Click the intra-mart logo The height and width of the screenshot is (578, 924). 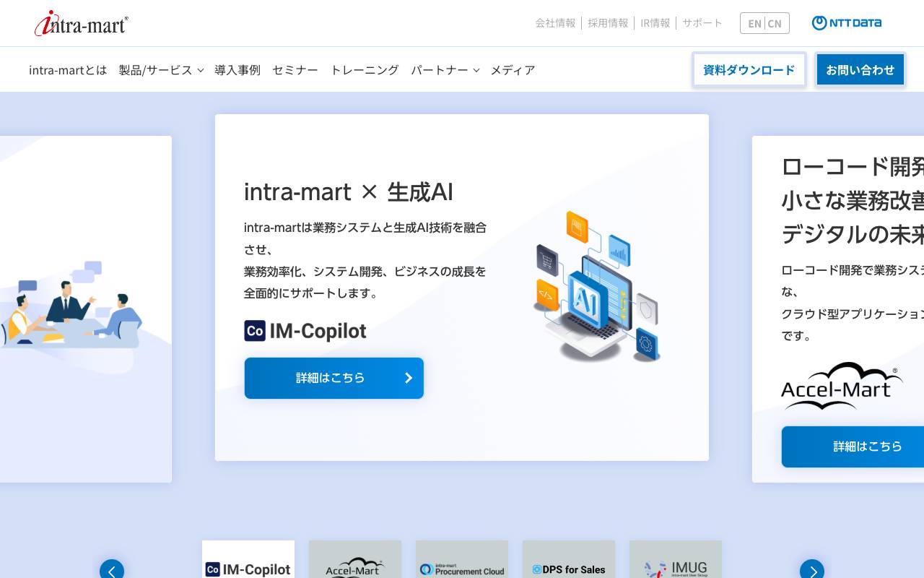(82, 22)
